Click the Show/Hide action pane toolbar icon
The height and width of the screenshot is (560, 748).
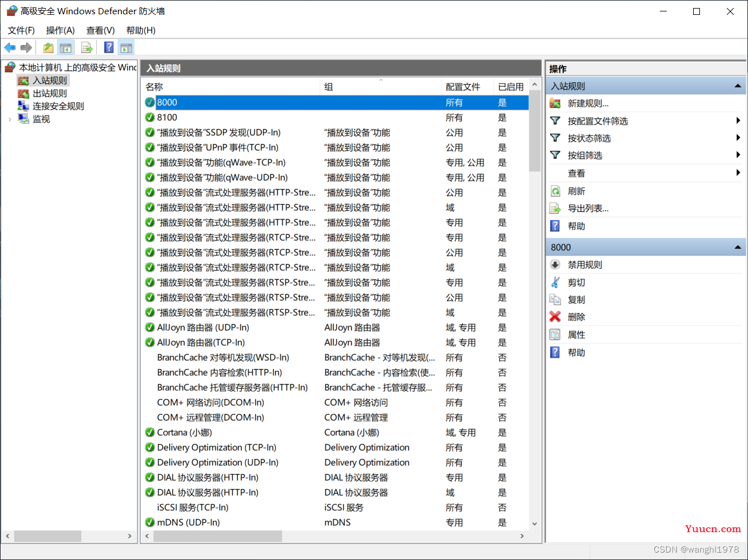126,47
